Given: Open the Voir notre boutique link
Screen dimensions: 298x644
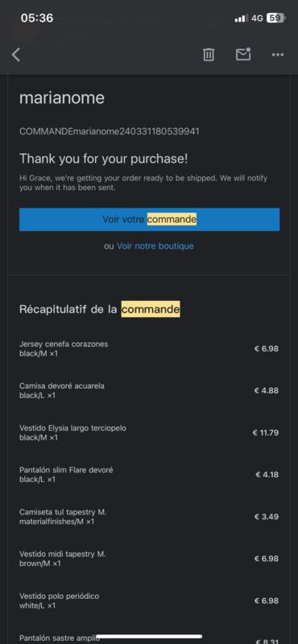Looking at the screenshot, I should [155, 246].
